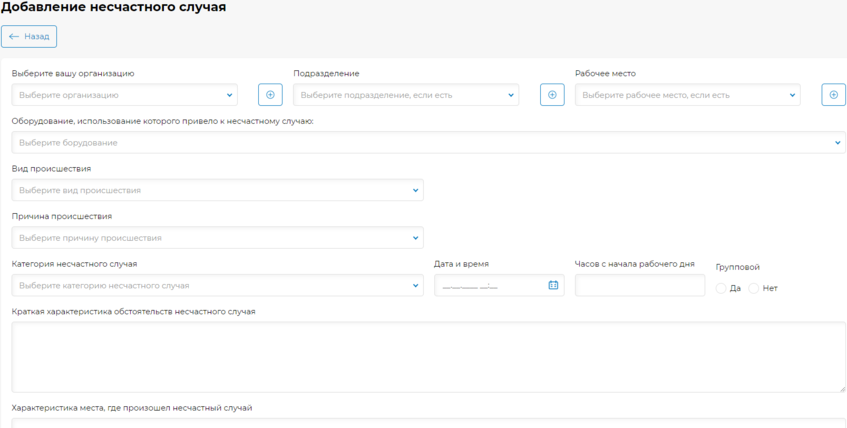Expand the Подразделение dropdown
Image resolution: width=847 pixels, height=428 pixels.
click(x=406, y=95)
